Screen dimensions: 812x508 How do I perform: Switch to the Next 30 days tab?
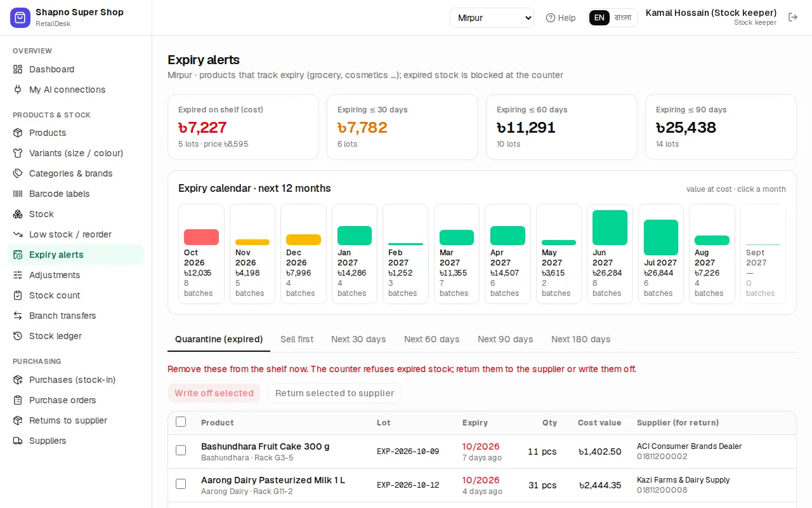358,339
